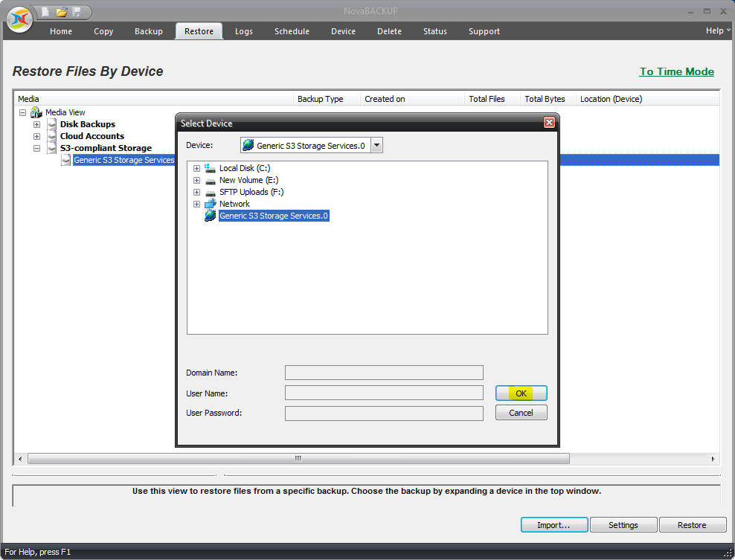Expand Local Disk (C:) in device list

pos(197,168)
